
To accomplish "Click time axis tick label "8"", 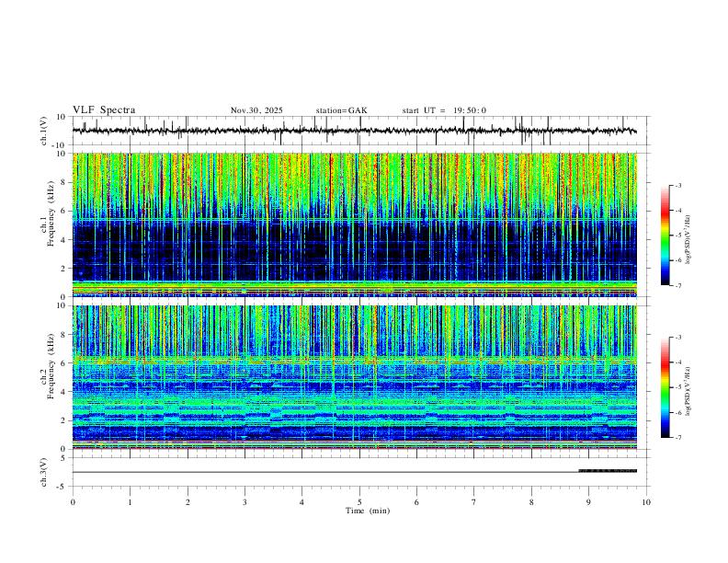I will pos(531,502).
